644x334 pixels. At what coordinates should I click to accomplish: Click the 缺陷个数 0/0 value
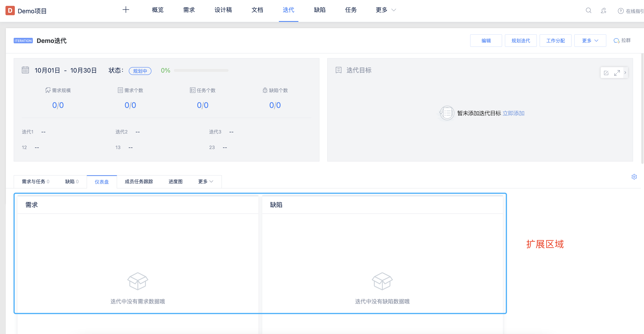pyautogui.click(x=275, y=105)
